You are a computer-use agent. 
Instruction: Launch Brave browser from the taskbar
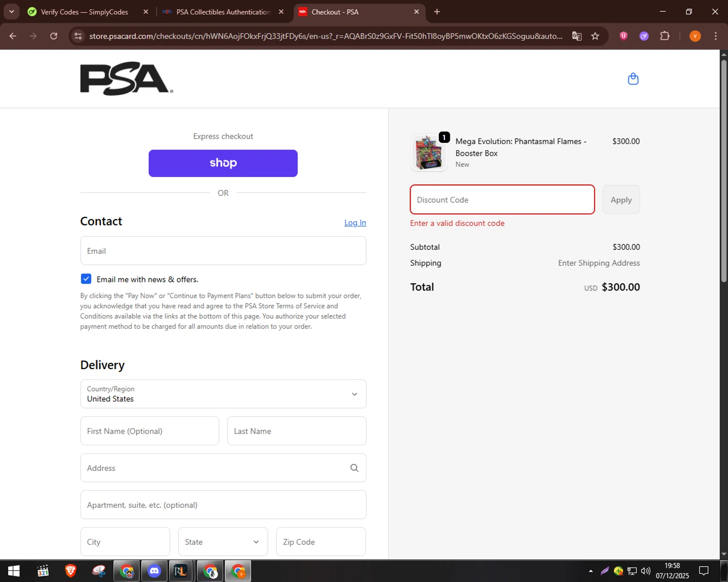(71, 571)
